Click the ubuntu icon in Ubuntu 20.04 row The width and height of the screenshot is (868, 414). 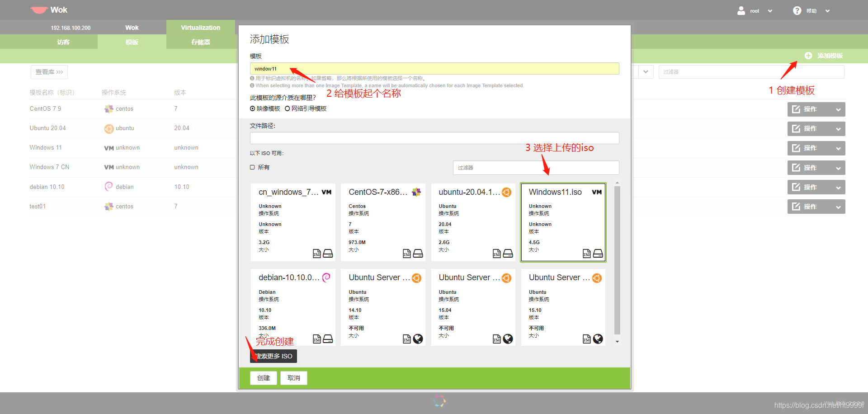(x=109, y=129)
